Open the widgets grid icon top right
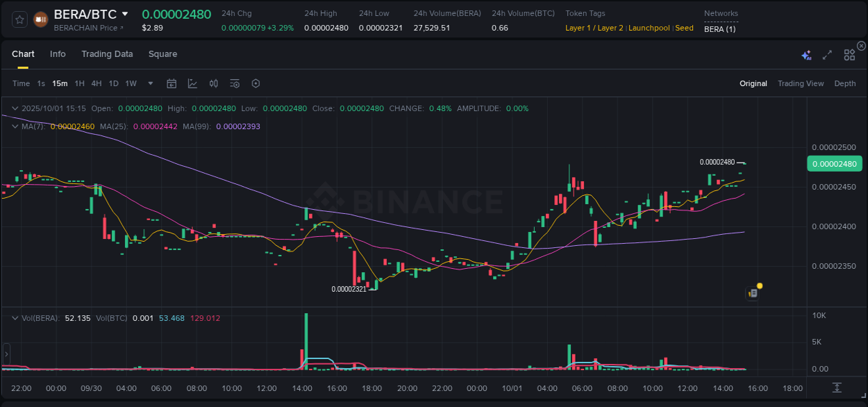Viewport: 868px width, 407px height. (849, 53)
